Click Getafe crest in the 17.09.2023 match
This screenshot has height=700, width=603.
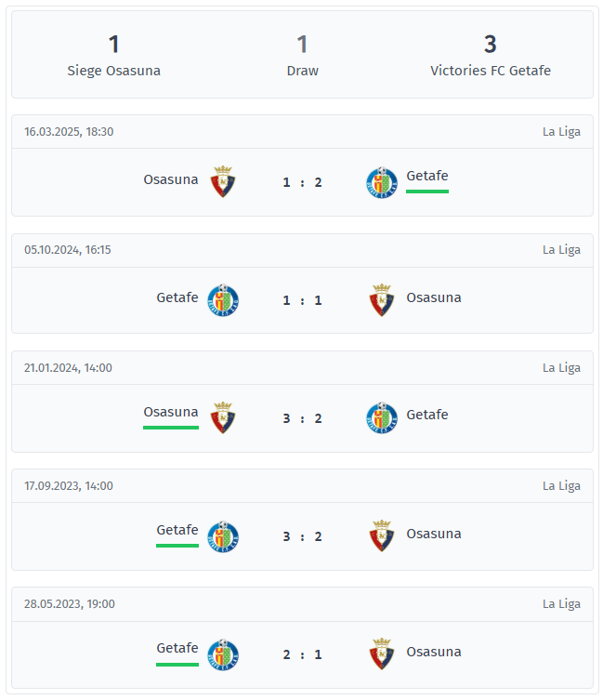click(222, 536)
